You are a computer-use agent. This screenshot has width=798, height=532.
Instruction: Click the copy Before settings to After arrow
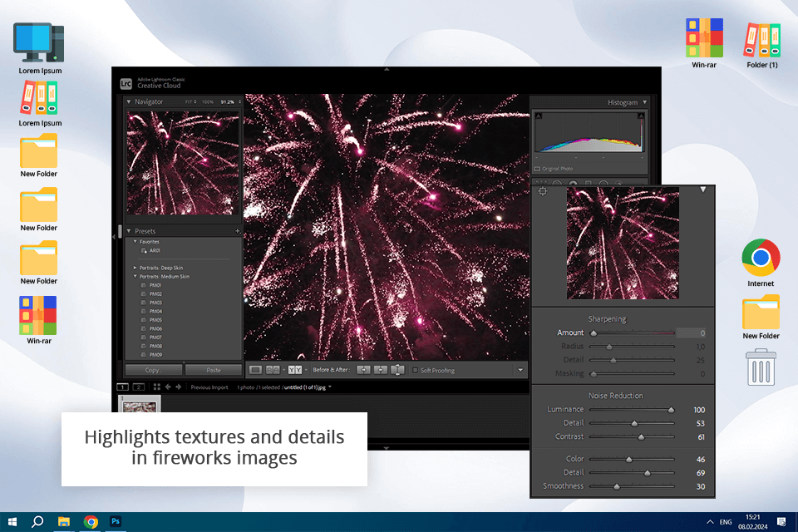[x=363, y=370]
